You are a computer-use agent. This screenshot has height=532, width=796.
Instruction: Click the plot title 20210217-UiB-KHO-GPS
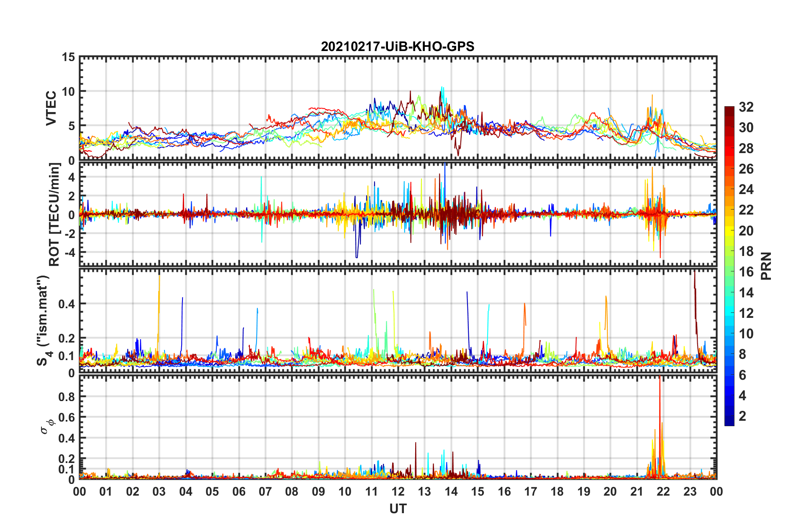398,46
